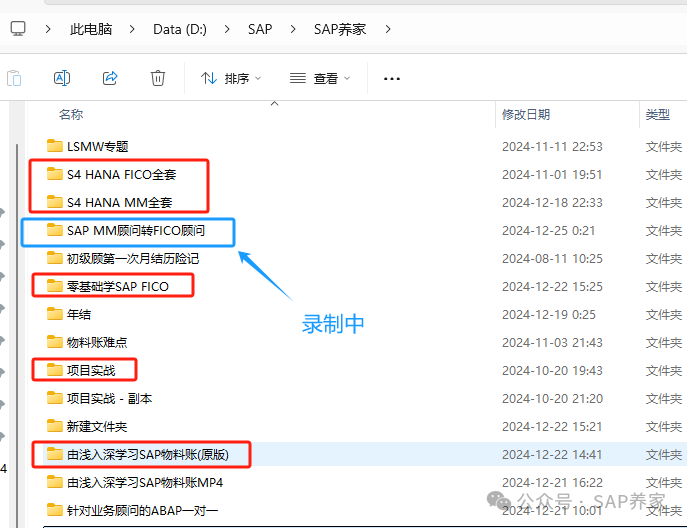Select the 项目实战 - 副本 folder name
Image resolution: width=687 pixels, height=528 pixels.
point(110,399)
